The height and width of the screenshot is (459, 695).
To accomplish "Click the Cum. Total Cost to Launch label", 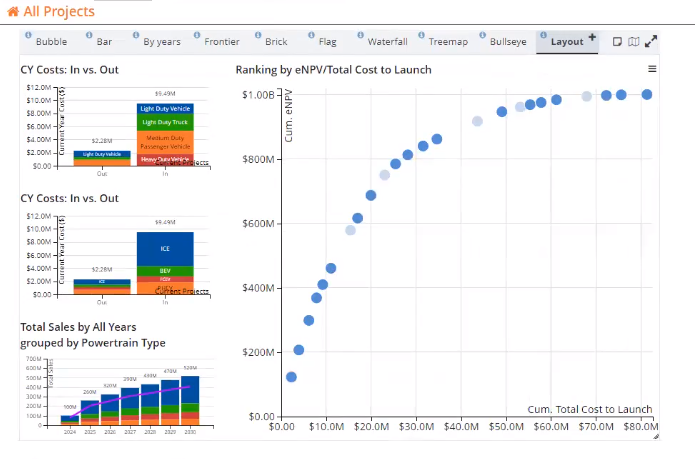I will point(590,409).
